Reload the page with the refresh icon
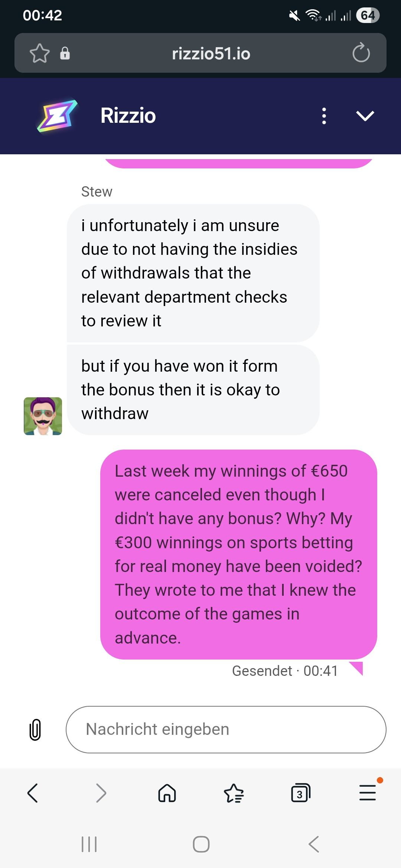 [361, 53]
